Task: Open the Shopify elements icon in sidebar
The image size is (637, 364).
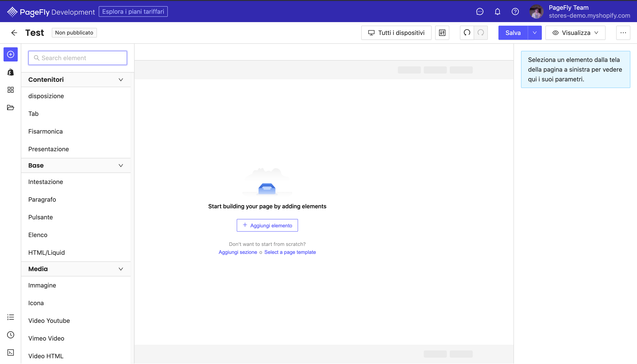Action: [x=10, y=72]
